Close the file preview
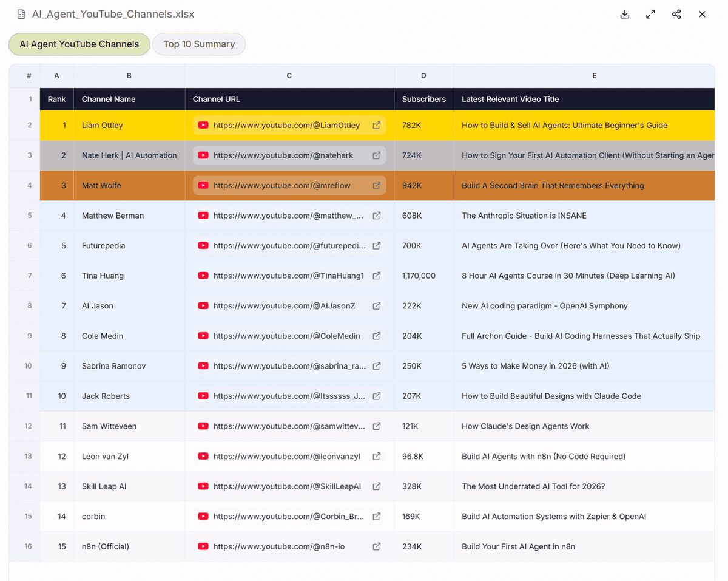The image size is (728, 581). (x=702, y=14)
